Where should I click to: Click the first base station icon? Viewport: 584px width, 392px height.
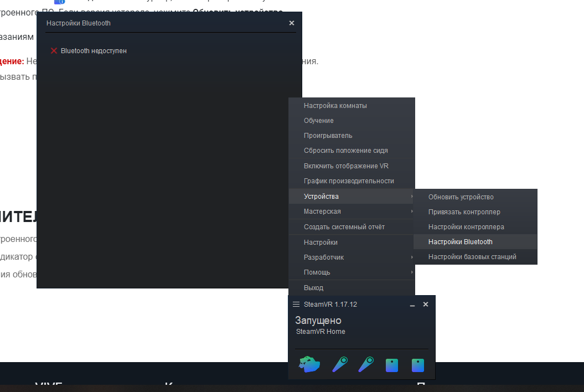pos(392,365)
